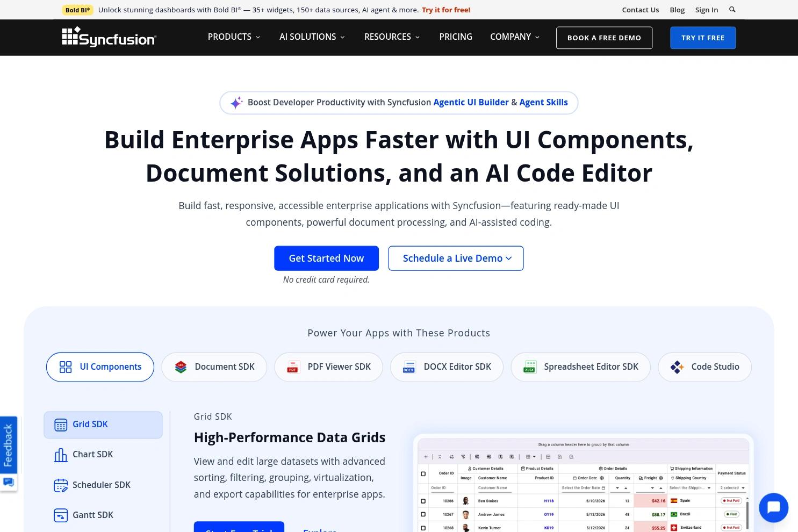Open the round chat bubble widget

click(x=773, y=507)
